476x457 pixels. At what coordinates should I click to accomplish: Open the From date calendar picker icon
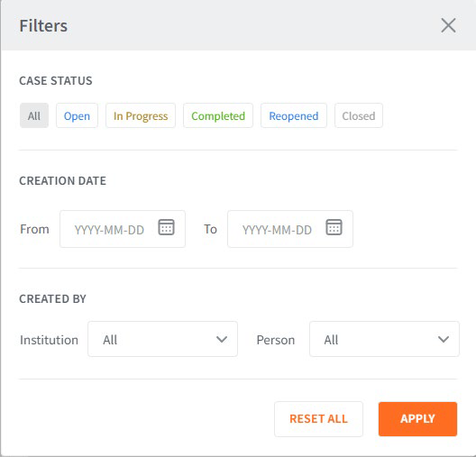(166, 227)
